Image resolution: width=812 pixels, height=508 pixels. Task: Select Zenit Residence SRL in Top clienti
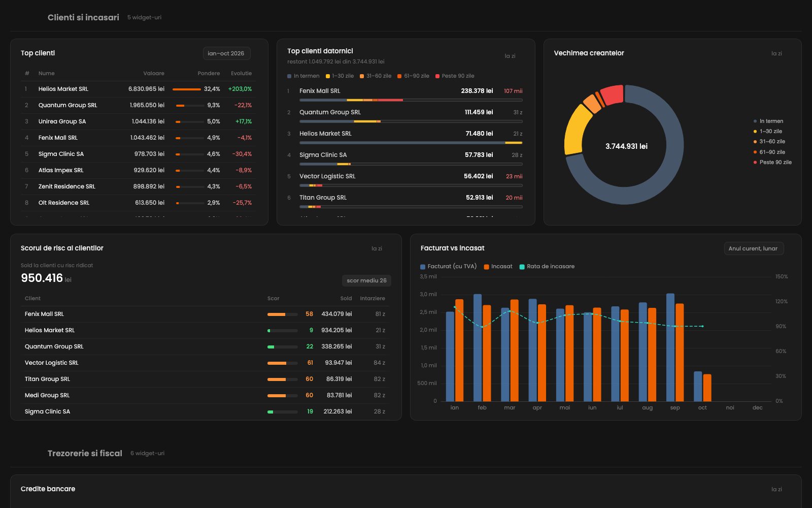tap(138, 186)
